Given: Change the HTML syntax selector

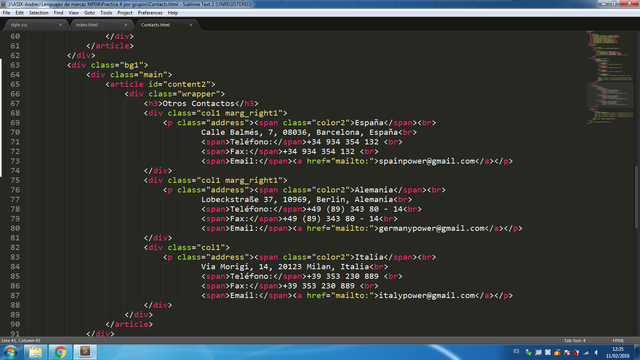Looking at the screenshot, I should (x=618, y=340).
